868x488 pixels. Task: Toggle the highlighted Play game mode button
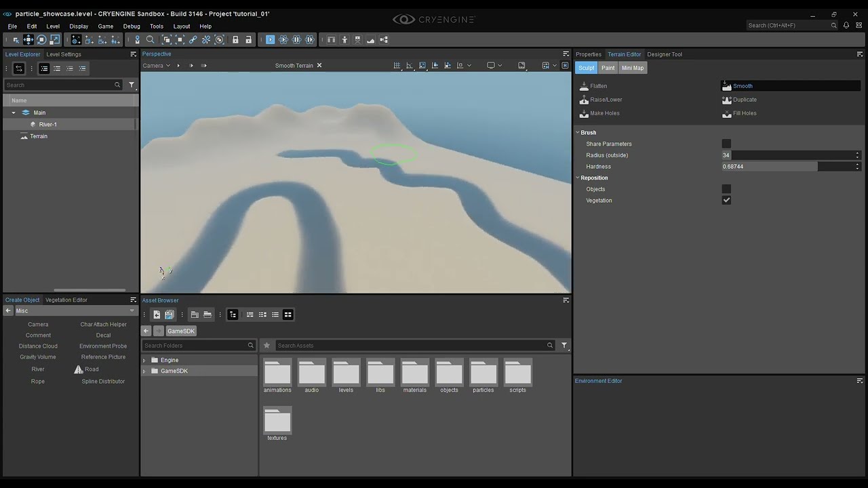pyautogui.click(x=270, y=40)
